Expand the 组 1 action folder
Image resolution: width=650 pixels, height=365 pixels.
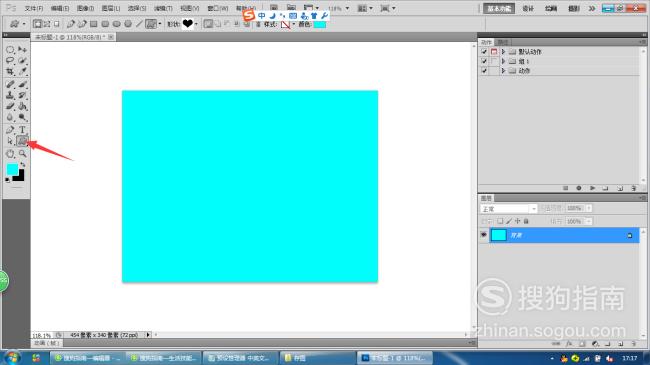(503, 61)
